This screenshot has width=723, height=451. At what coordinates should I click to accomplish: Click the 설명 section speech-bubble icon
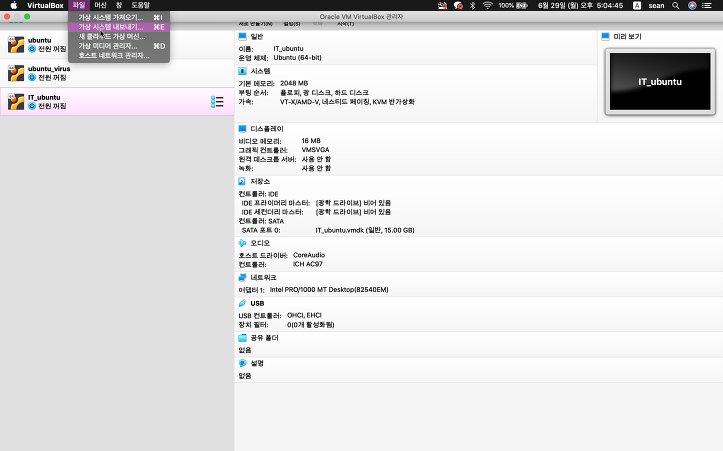243,363
